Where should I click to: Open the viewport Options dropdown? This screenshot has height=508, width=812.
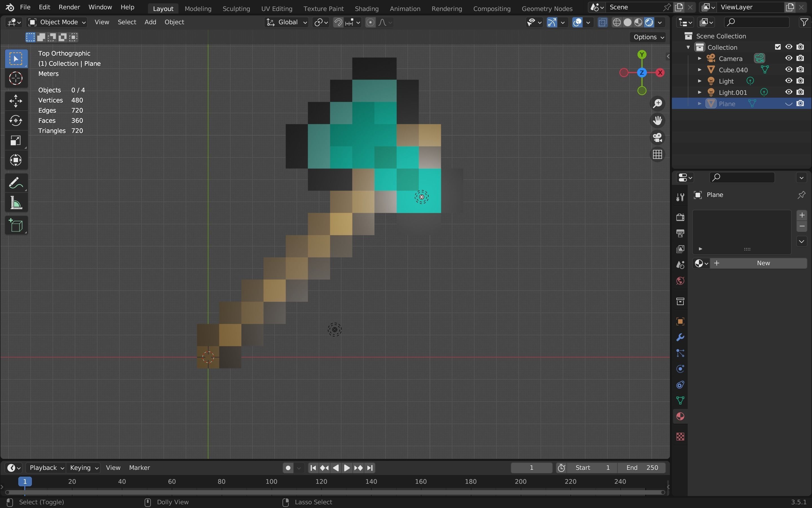click(x=648, y=37)
